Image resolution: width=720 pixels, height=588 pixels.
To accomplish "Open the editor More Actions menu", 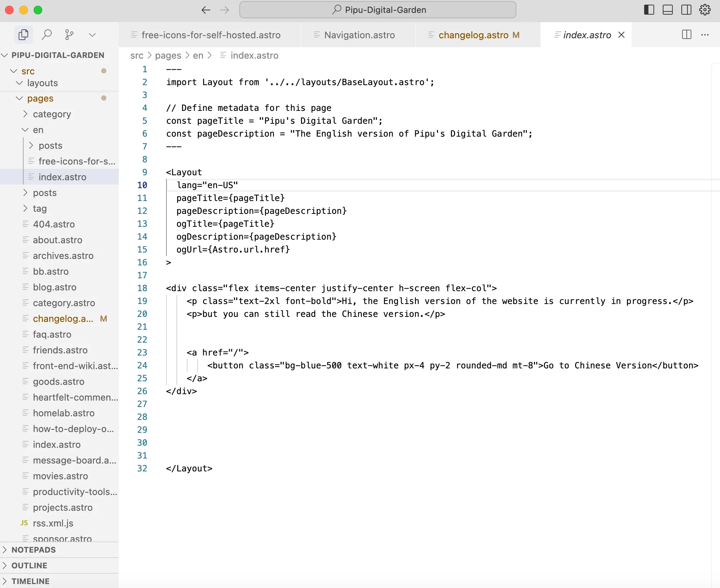I will [705, 35].
